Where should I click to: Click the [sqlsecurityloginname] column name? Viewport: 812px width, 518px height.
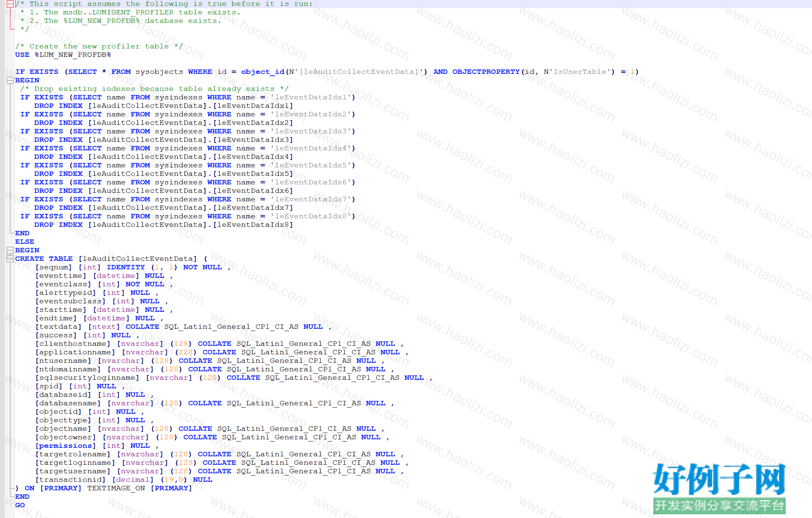point(87,378)
